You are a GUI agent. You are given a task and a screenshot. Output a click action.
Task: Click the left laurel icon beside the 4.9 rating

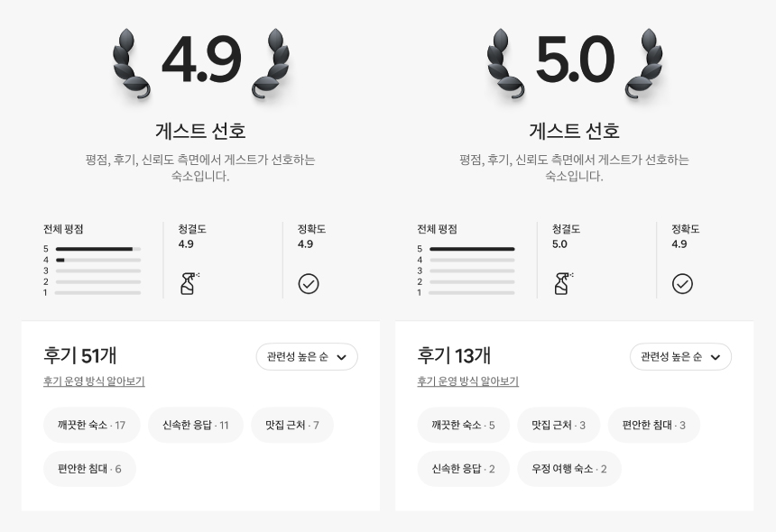(x=131, y=63)
